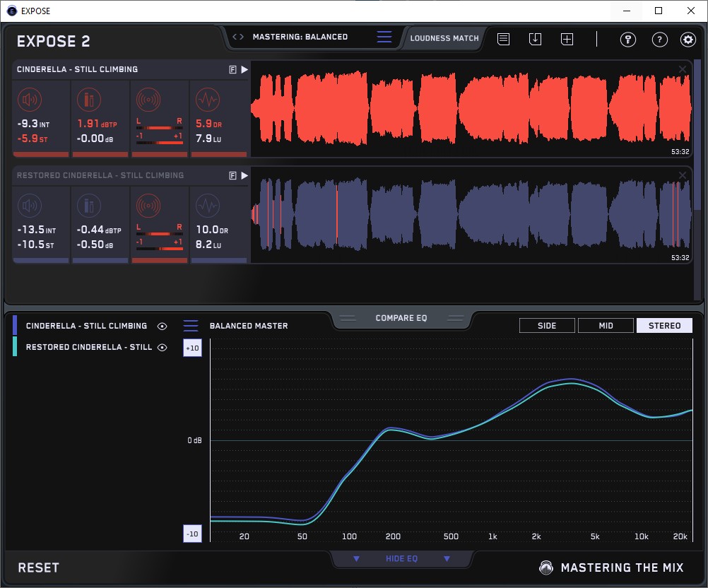Select the Cinderella - Still Climbing track title
708x588 pixels.
77,69
